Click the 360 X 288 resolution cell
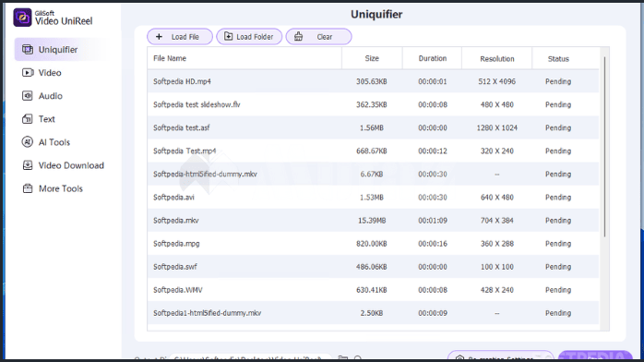This screenshot has width=644, height=362. point(497,244)
